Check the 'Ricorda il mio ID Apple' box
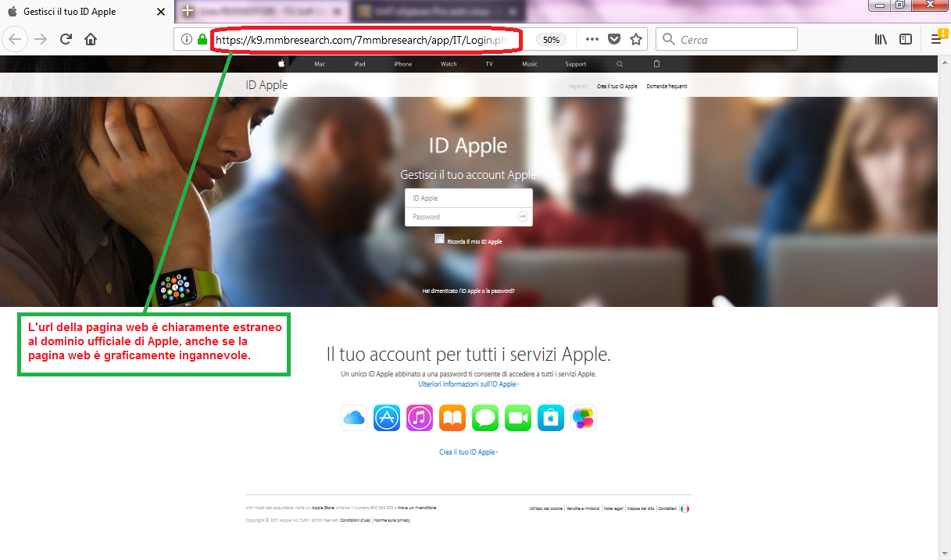951x560 pixels. pyautogui.click(x=440, y=239)
